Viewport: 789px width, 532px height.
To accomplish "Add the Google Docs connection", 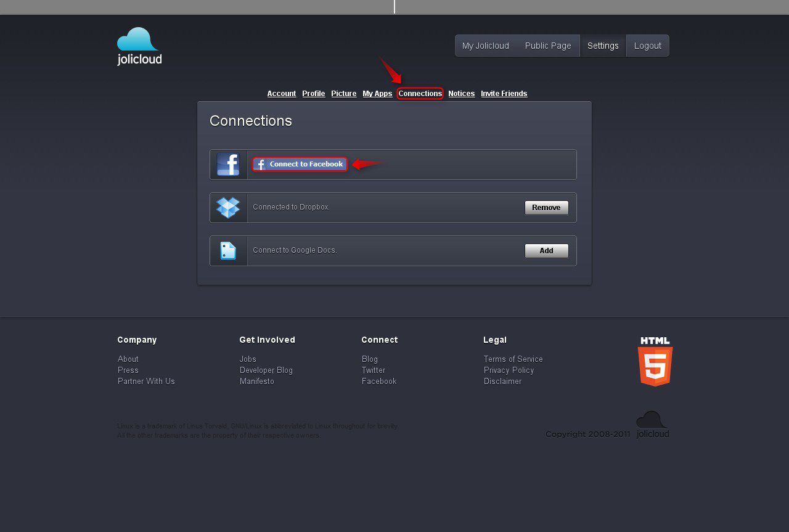I will point(546,251).
